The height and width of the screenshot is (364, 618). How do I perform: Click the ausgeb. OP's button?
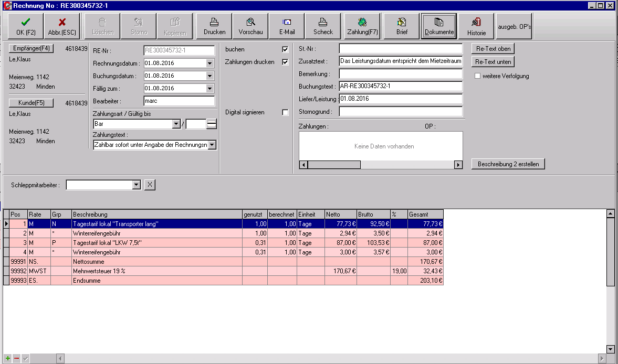(514, 26)
